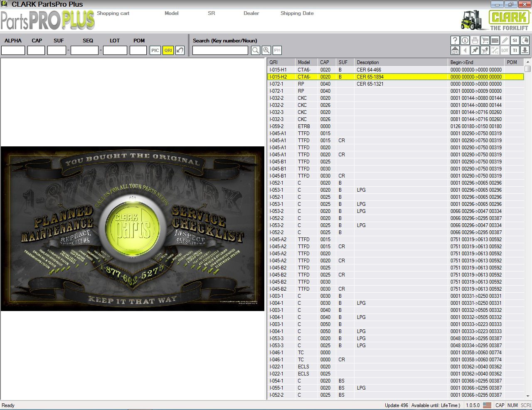This screenshot has width=532, height=410.
Task: Click the printer icon in the toolbar
Action: (475, 40)
